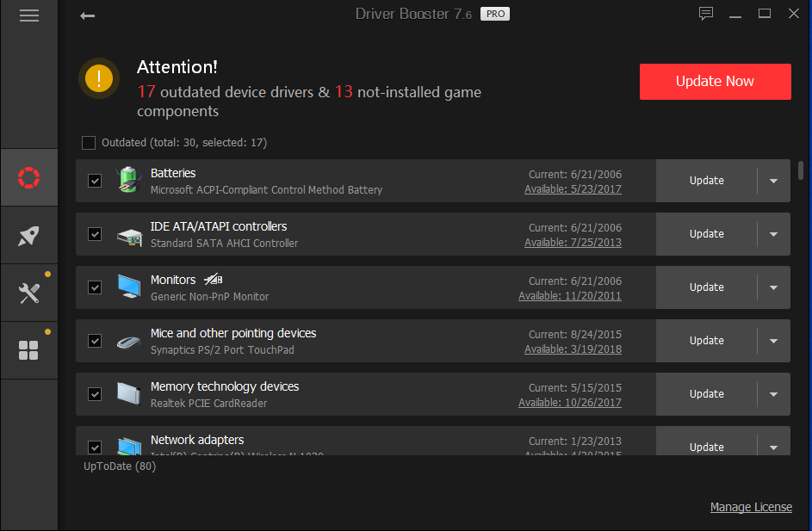This screenshot has height=531, width=812.
Task: Expand the UpToDate (80) section
Action: (120, 466)
